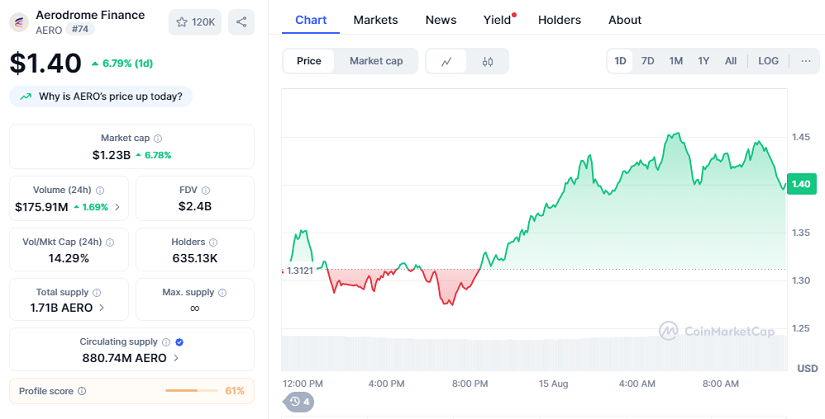The image size is (825, 419).
Task: Expand the Volume (24h) details chevron
Action: coord(118,207)
